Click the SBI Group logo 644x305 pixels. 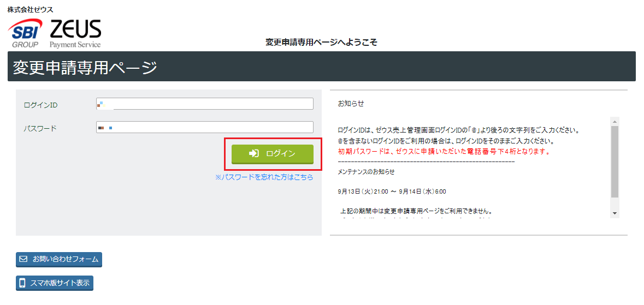pos(25,34)
